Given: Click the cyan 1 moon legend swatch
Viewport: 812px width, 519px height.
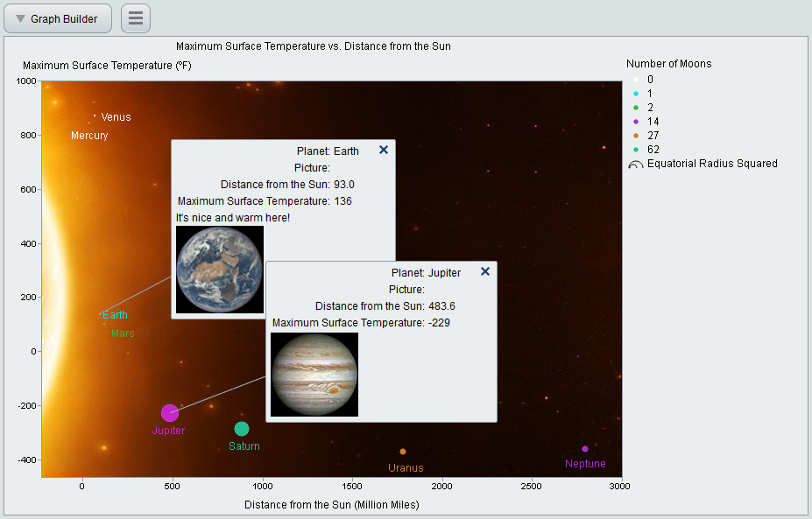Looking at the screenshot, I should pos(636,94).
